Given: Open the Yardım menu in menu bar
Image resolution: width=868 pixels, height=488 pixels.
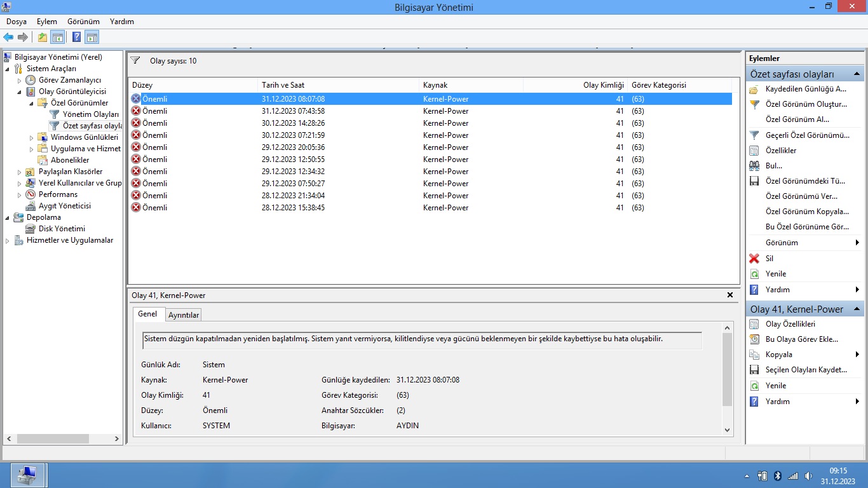Looking at the screenshot, I should click(121, 22).
